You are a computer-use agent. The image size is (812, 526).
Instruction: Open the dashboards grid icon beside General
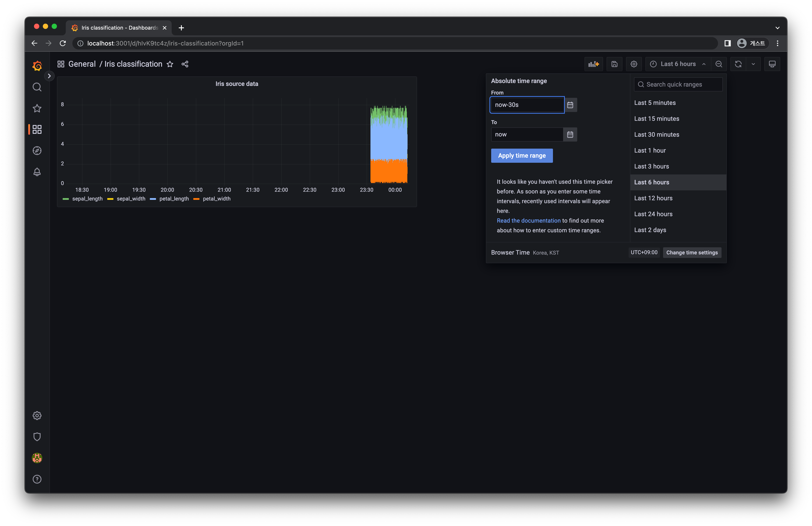[x=61, y=64]
